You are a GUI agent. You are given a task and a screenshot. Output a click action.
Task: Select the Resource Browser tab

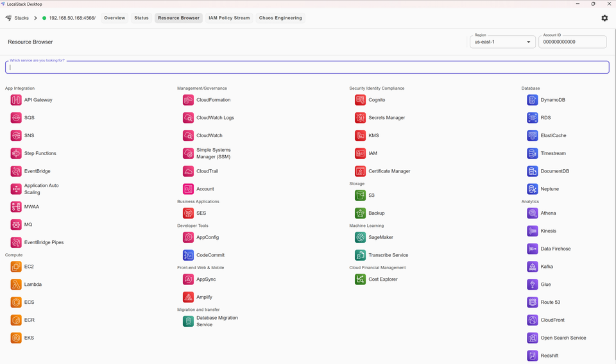pyautogui.click(x=179, y=18)
